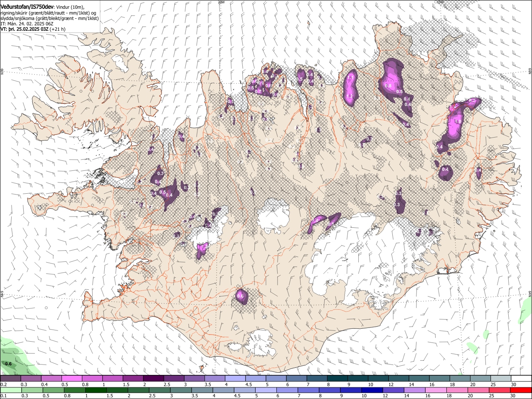
Task: Click the 15W longitude label
Action: pyautogui.click(x=441, y=2)
